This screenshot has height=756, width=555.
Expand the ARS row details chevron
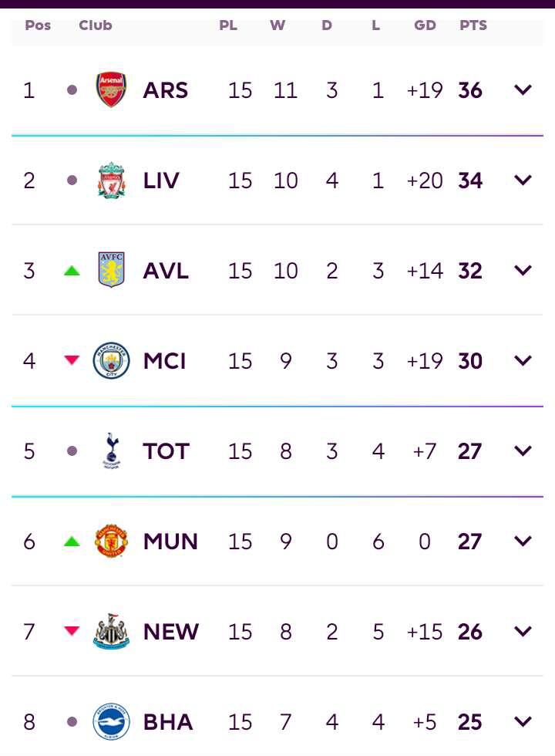pos(523,90)
